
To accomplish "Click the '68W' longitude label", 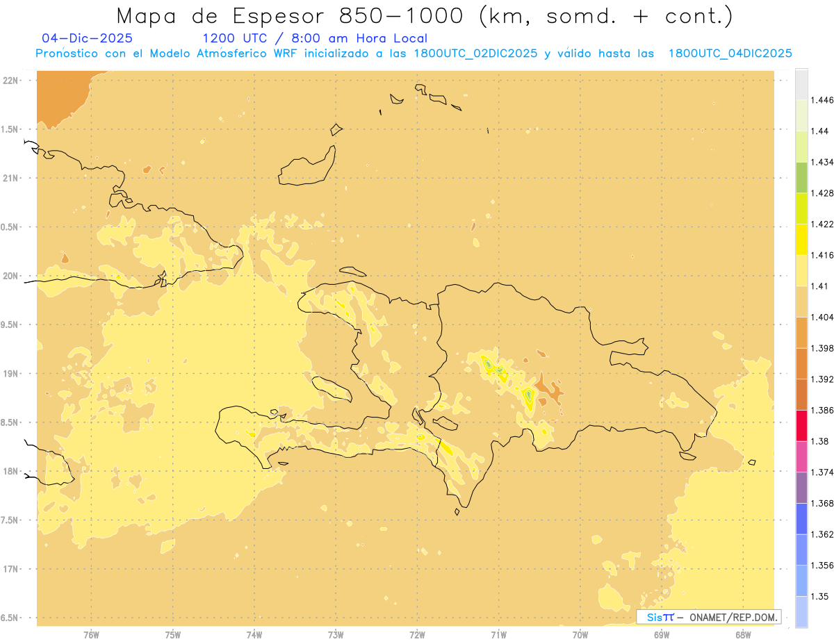I will [743, 635].
